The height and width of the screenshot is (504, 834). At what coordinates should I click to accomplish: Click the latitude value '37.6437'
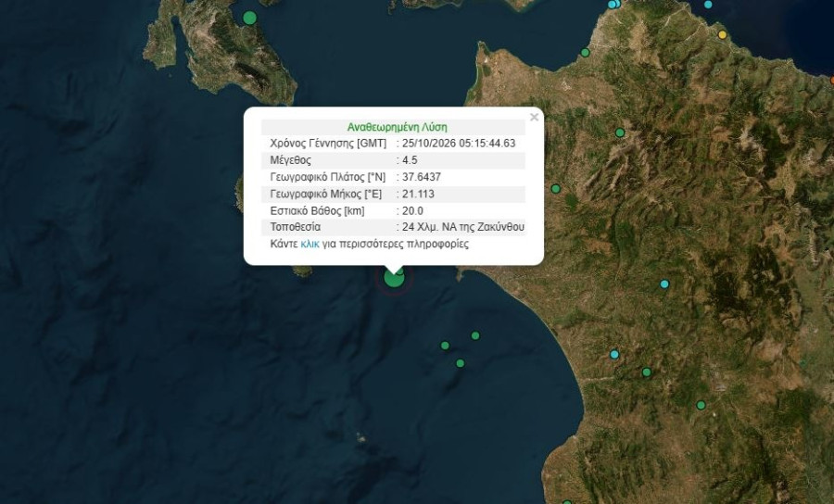[422, 177]
